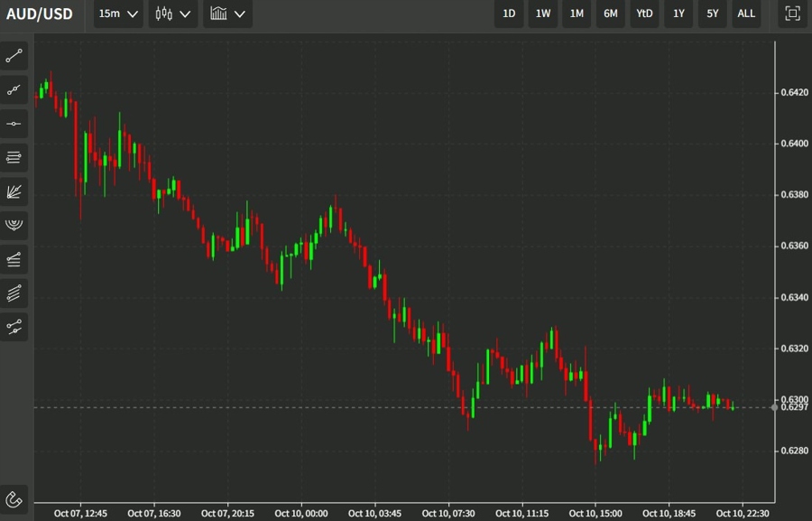Select the parallel horizontal lines tool
This screenshot has height=521, width=812.
14,158
